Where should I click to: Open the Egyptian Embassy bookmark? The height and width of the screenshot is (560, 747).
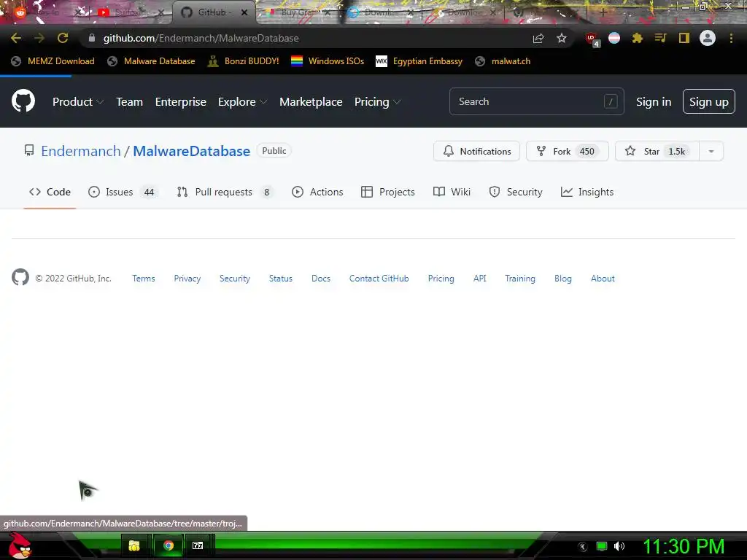pos(419,61)
